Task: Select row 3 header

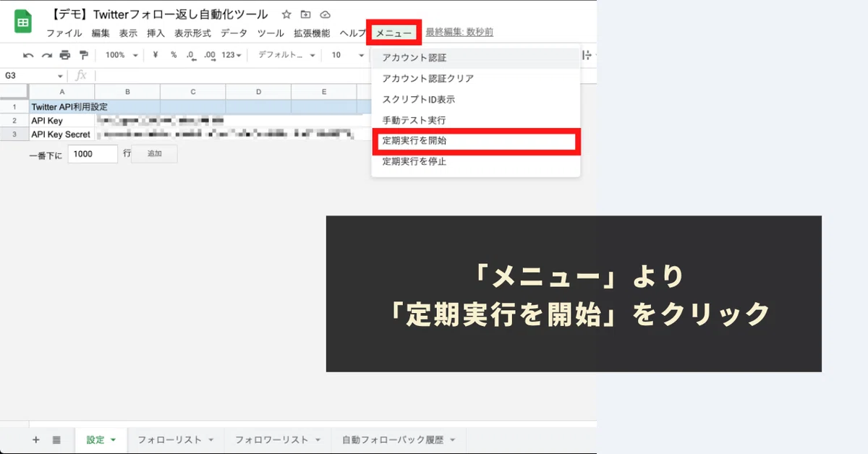Action: coord(14,134)
